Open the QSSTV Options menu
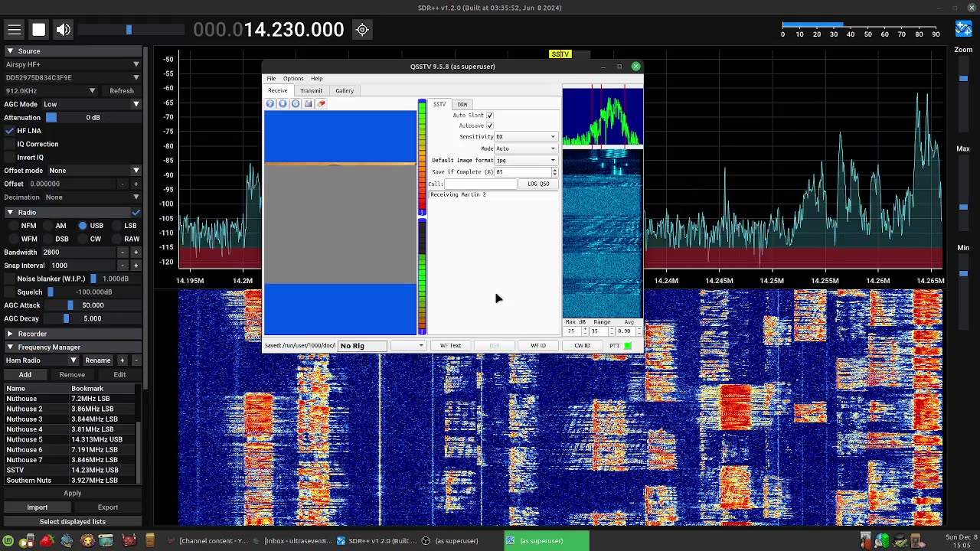The width and height of the screenshot is (980, 551). pyautogui.click(x=293, y=79)
